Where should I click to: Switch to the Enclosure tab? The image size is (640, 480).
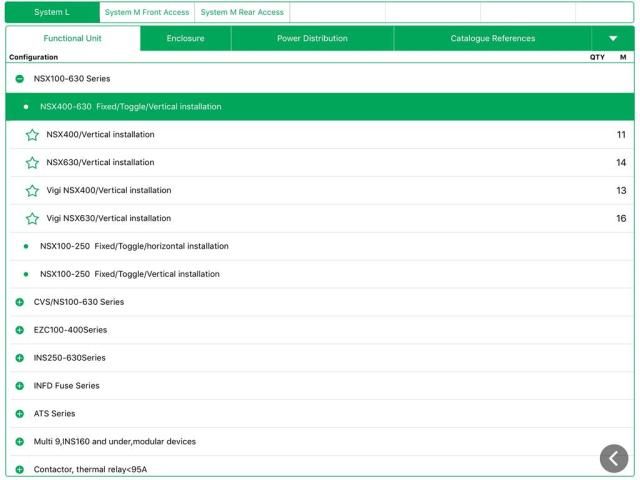pyautogui.click(x=185, y=39)
